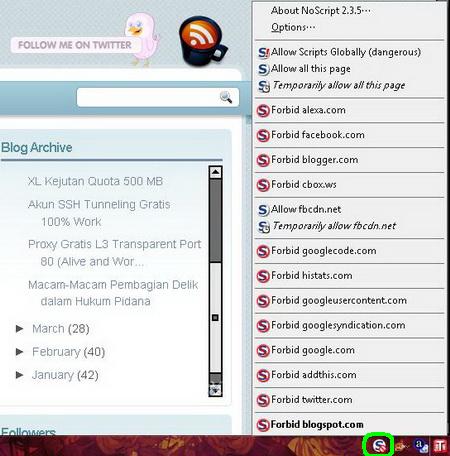Click the blue 'a' add-on icon in status bar
This screenshot has height=456, width=450.
[x=421, y=446]
